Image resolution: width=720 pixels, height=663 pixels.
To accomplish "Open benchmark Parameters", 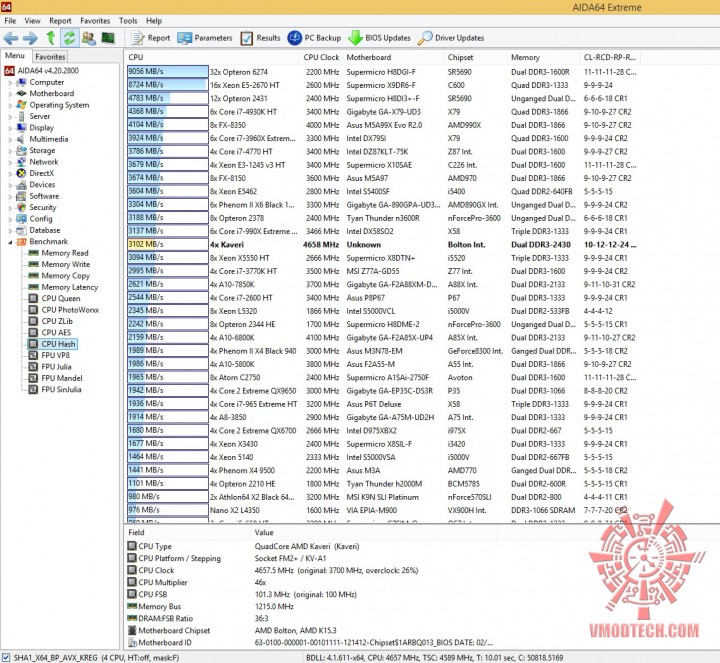I will point(205,38).
